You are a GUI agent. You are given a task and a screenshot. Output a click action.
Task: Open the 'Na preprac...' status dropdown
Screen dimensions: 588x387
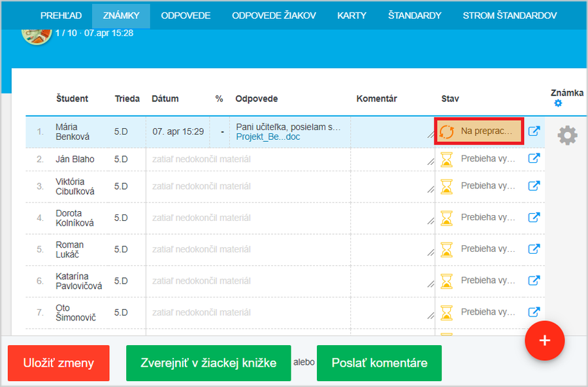coord(479,131)
